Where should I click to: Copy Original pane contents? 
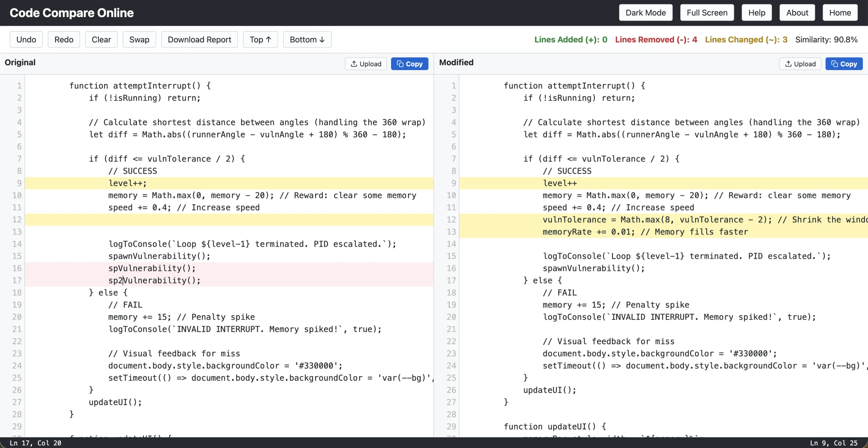tap(409, 64)
